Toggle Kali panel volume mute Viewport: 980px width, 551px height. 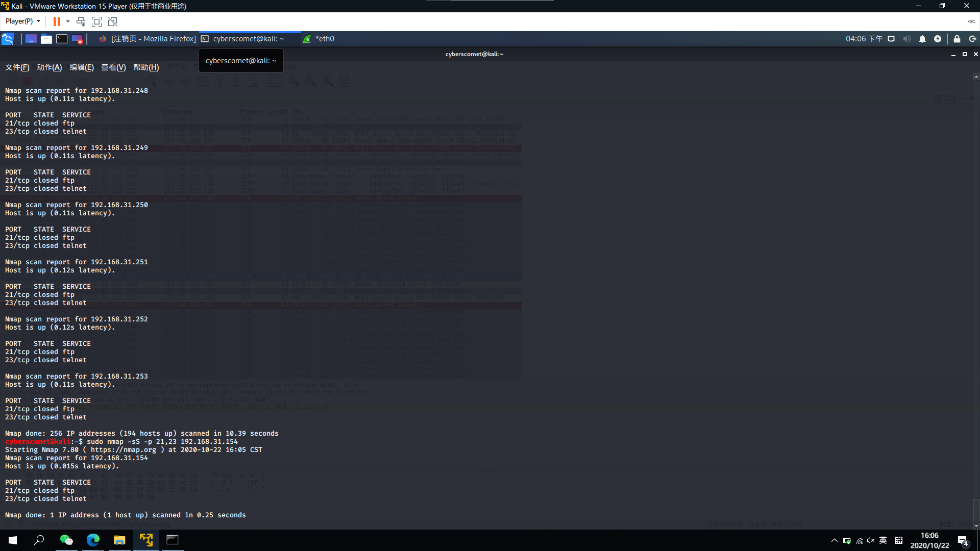(907, 39)
